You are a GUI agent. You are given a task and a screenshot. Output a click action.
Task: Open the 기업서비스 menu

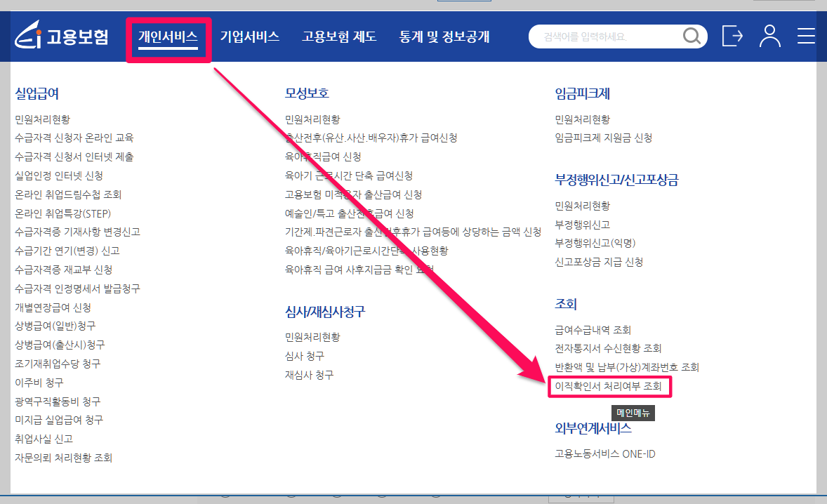(249, 36)
